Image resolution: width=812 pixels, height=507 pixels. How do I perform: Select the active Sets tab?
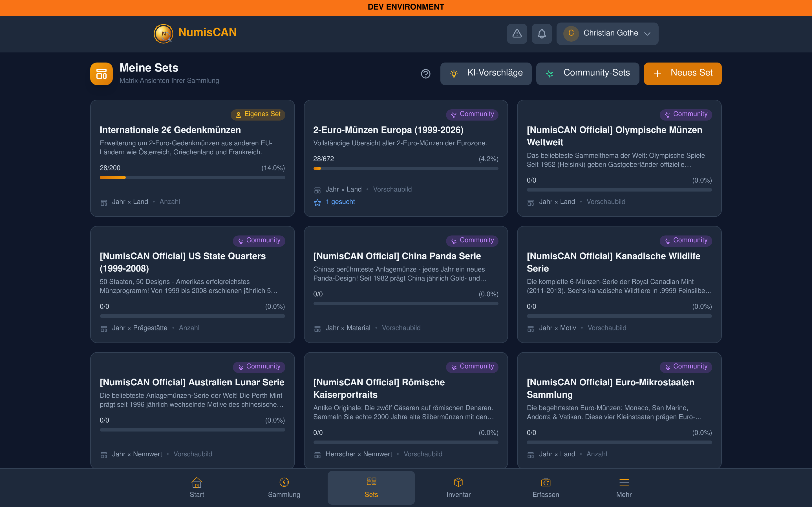[x=371, y=487]
